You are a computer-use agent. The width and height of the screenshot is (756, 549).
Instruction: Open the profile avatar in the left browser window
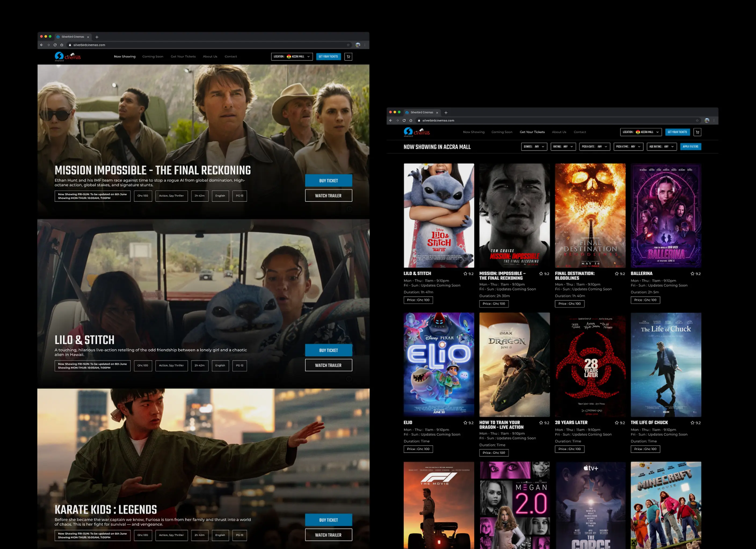tap(358, 45)
